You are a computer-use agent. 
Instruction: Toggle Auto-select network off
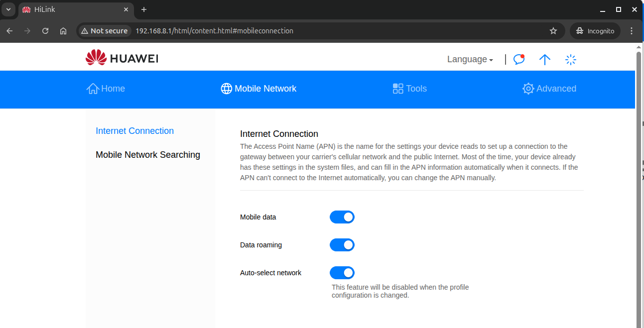342,273
